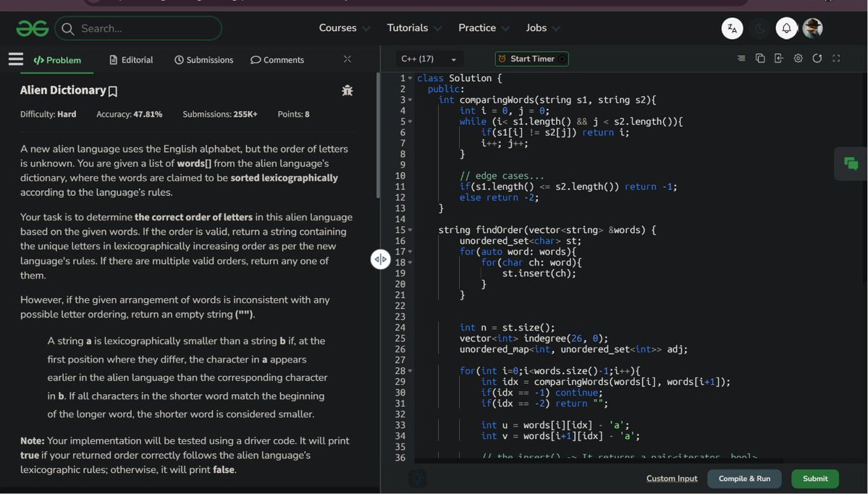
Task: Reset code with the refresh icon
Action: pos(817,58)
